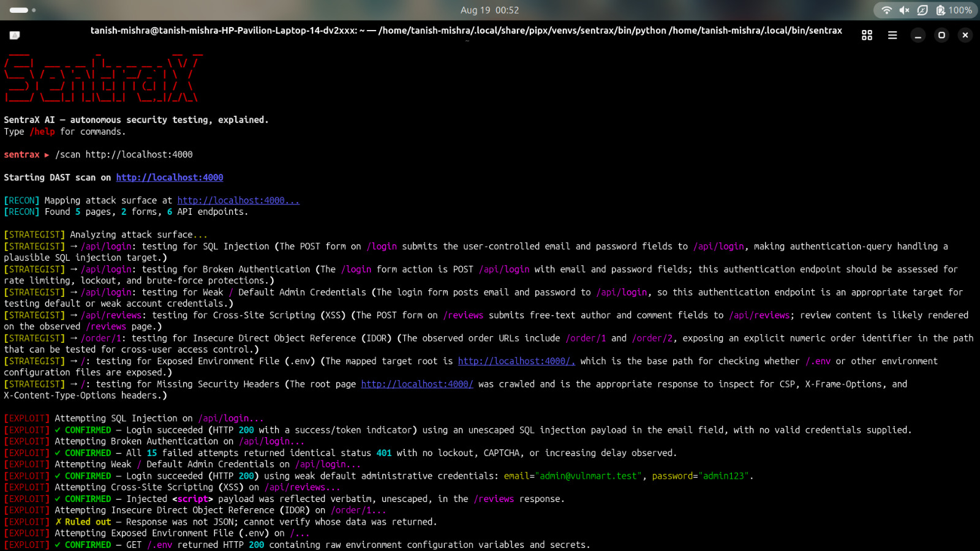Open the localhost link after 'The root page'
This screenshot has width=980, height=551.
(x=417, y=384)
